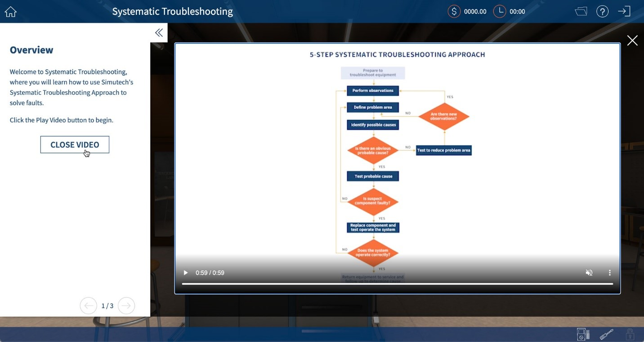
Task: Go to next overview page
Action: 126,306
